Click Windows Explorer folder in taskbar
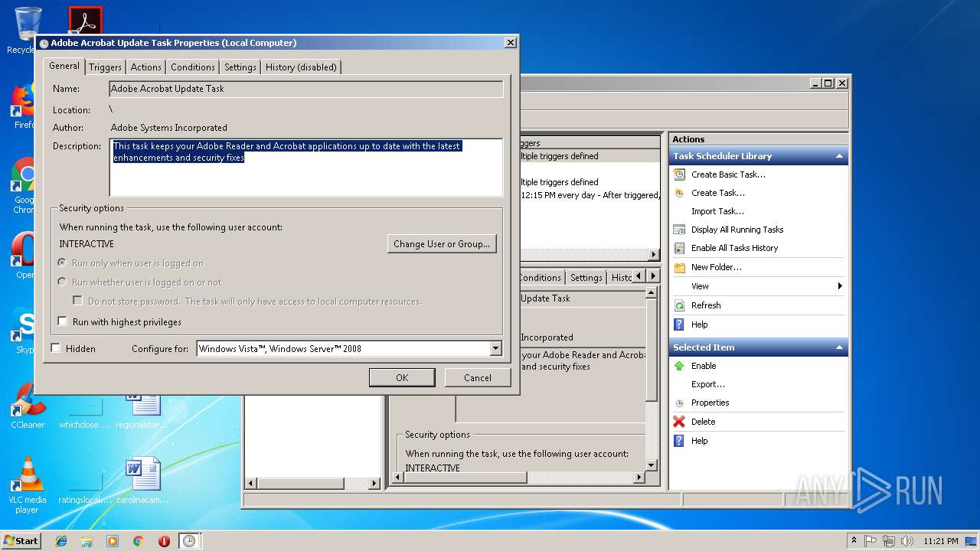Screen dimensions: 980x551 (87, 541)
